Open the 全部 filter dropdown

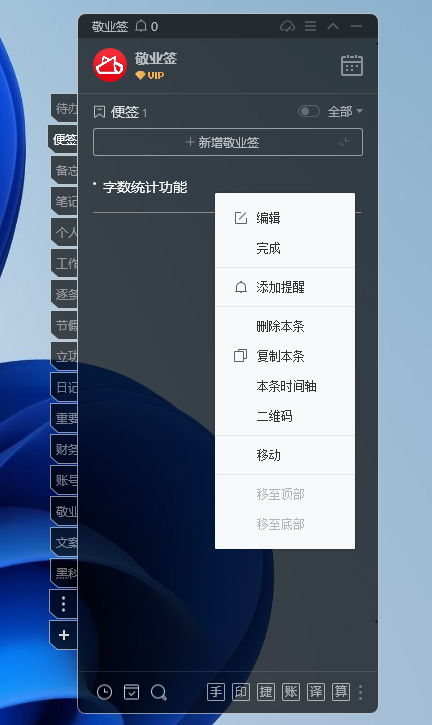pyautogui.click(x=345, y=111)
